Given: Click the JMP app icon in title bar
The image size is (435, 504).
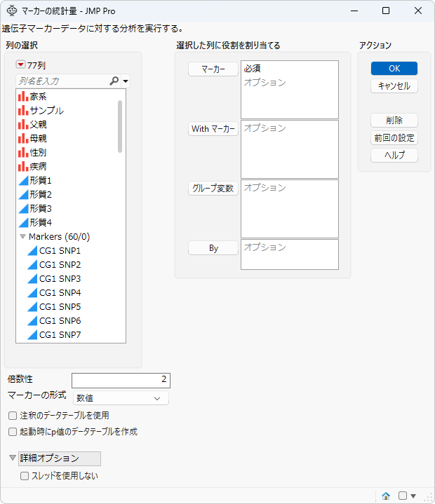Looking at the screenshot, I should [12, 11].
